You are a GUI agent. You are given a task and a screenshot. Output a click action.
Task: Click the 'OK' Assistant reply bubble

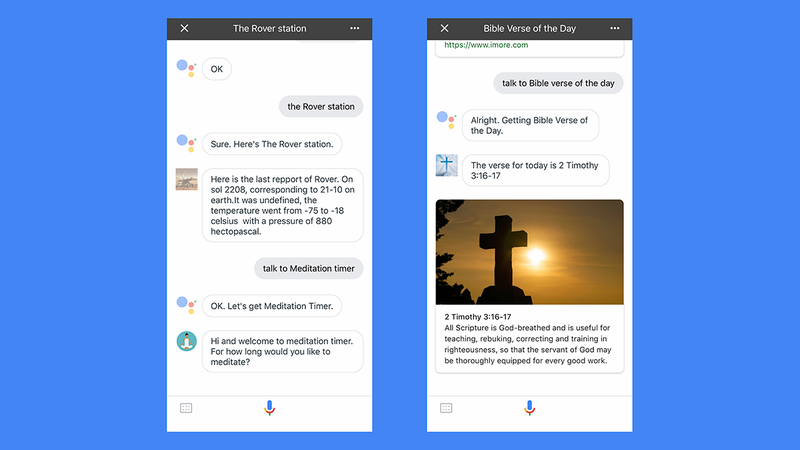coord(217,69)
